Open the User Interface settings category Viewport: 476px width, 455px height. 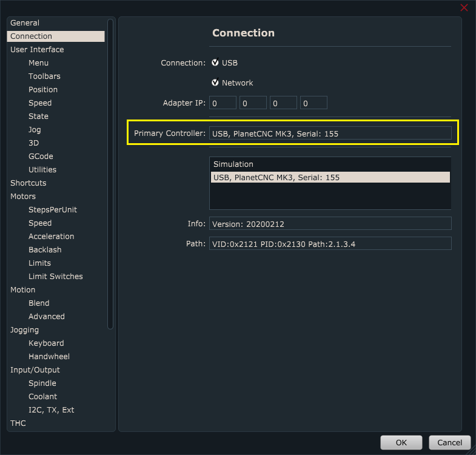[x=37, y=50]
